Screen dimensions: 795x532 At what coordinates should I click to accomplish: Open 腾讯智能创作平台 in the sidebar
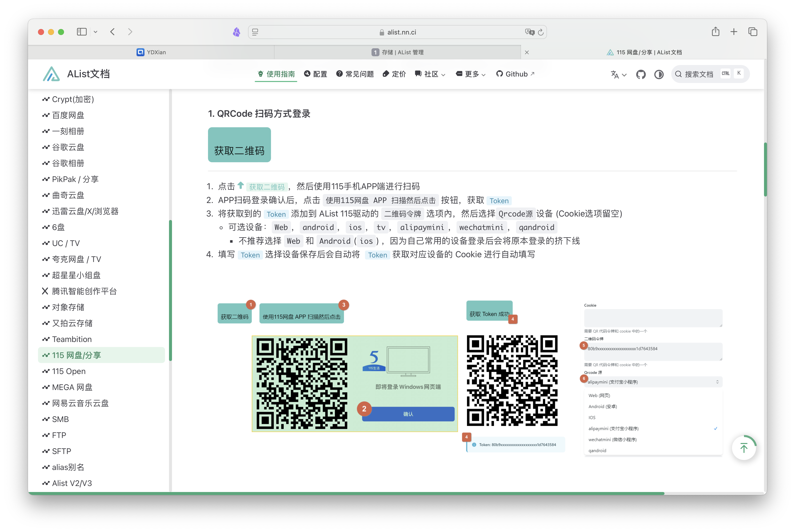[x=101, y=291]
